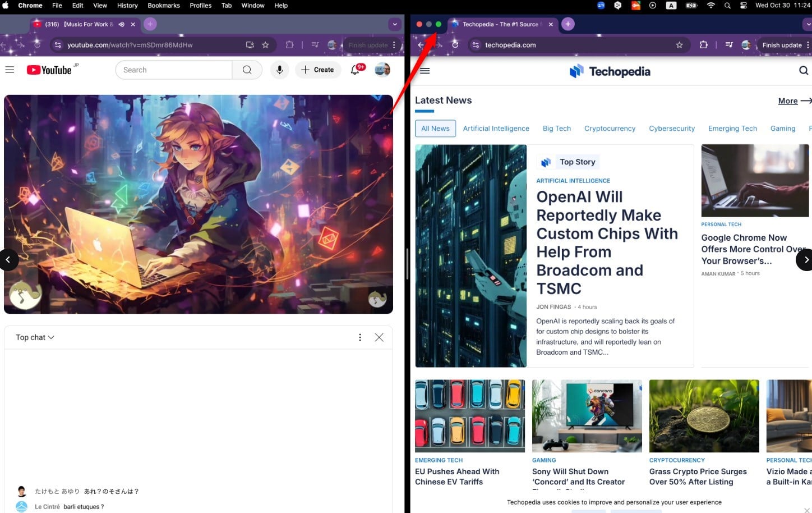Mute the YouTube tab's audio speaker icon
The width and height of the screenshot is (812, 513).
[121, 24]
